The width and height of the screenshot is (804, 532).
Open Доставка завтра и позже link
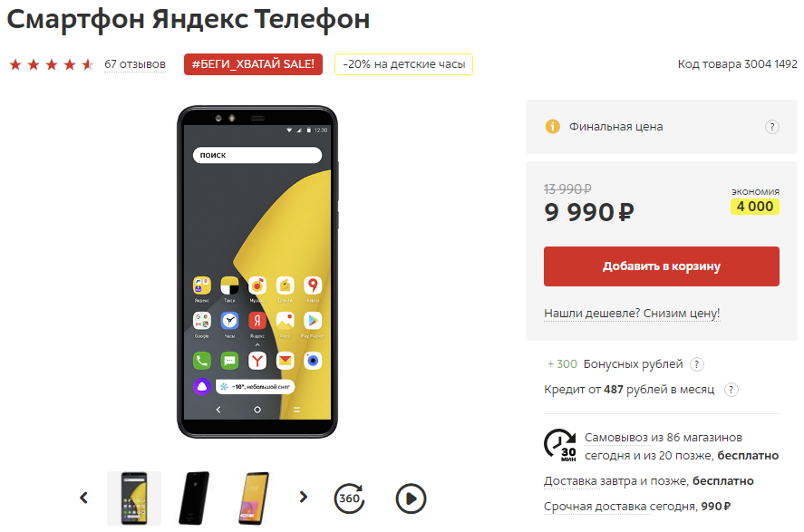(x=615, y=481)
